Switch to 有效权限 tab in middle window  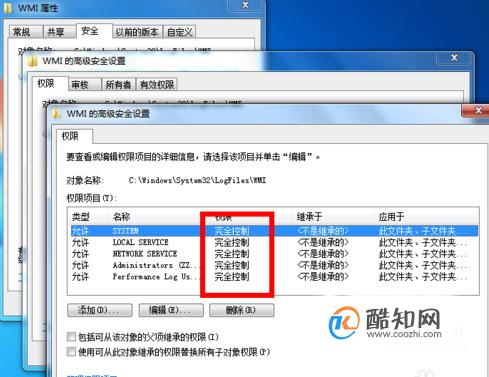click(x=157, y=85)
